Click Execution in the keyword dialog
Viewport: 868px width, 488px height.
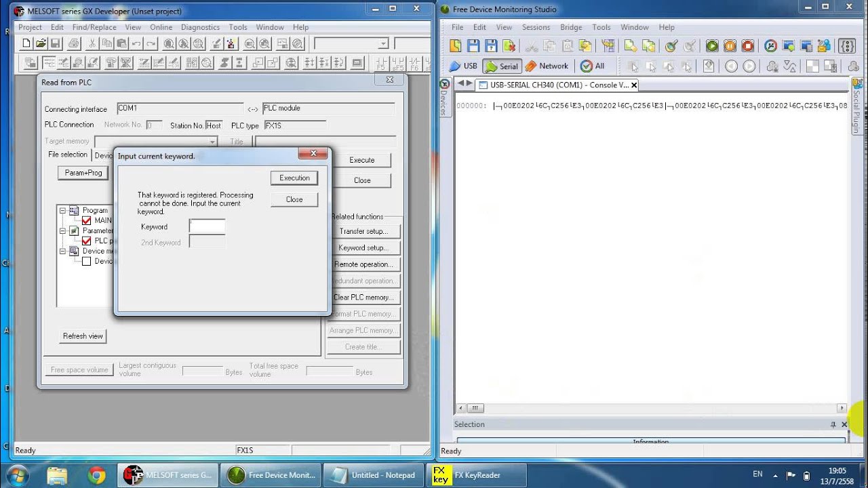pos(294,178)
